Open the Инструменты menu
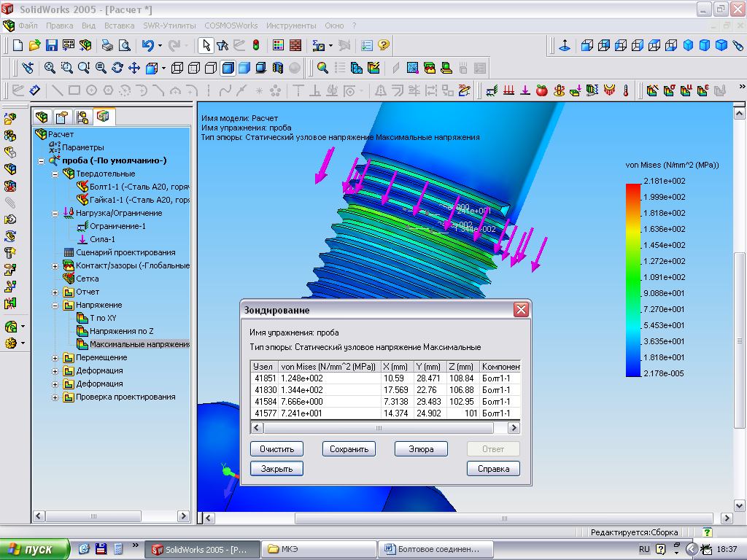This screenshot has height=560, width=747. point(291,26)
